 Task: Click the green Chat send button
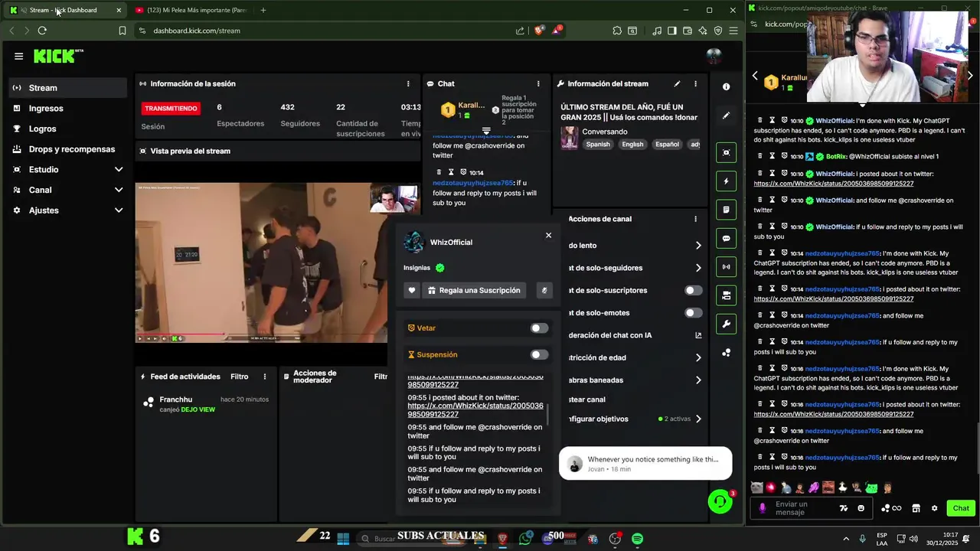point(961,508)
